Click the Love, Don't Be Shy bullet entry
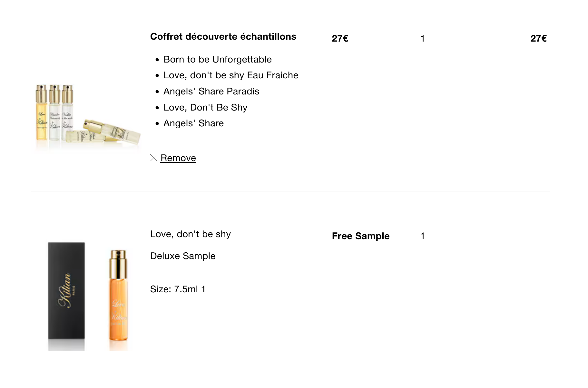 (x=205, y=108)
